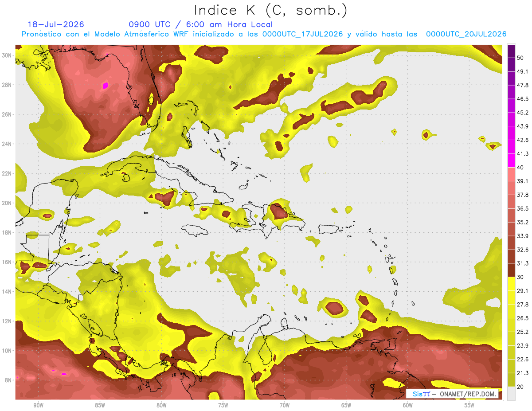Click the magenta peak spot near 28N over Gulf
Image resolution: width=532 pixels, height=411 pixels.
105,85
